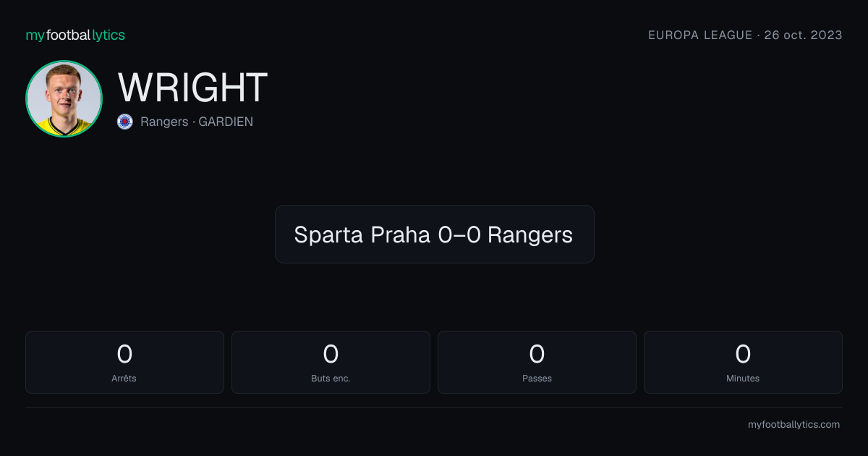Viewport: 868px width, 456px height.
Task: Select the Buts enc. stat card
Action: pyautogui.click(x=331, y=362)
